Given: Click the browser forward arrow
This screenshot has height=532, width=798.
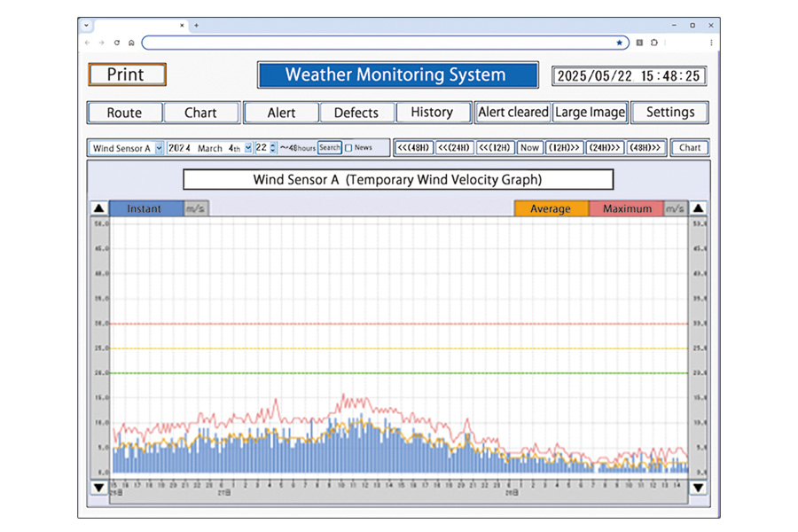Looking at the screenshot, I should pyautogui.click(x=102, y=43).
